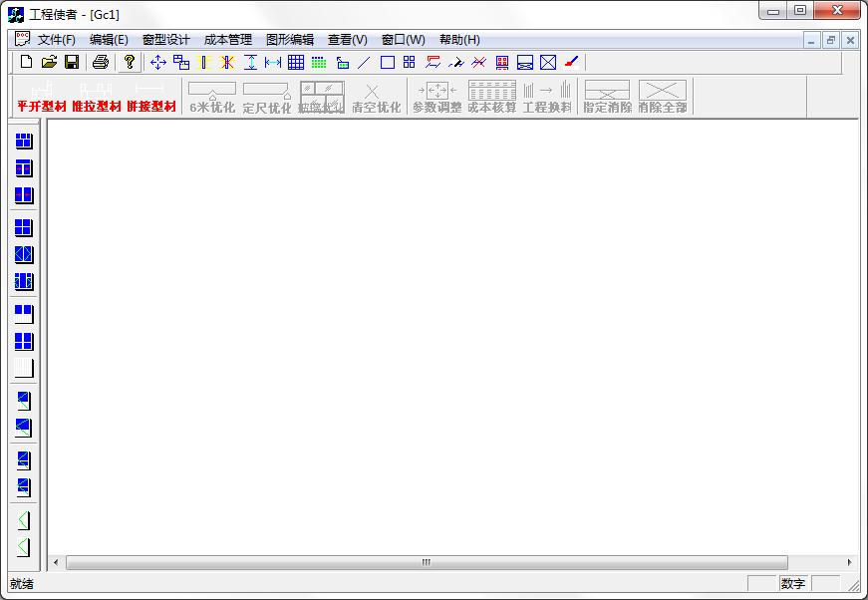The width and height of the screenshot is (868, 600).
Task: Select the diagonal line drawing tool
Action: 364,62
